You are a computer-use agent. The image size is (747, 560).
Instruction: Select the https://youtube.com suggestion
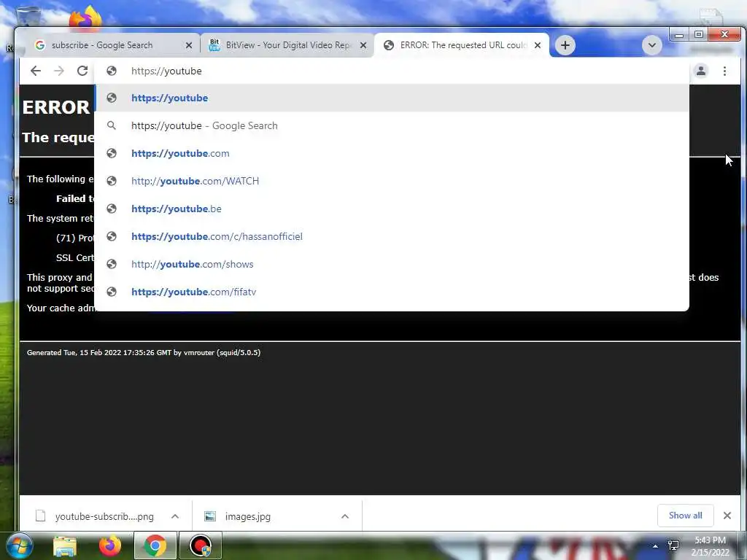[x=392, y=153]
